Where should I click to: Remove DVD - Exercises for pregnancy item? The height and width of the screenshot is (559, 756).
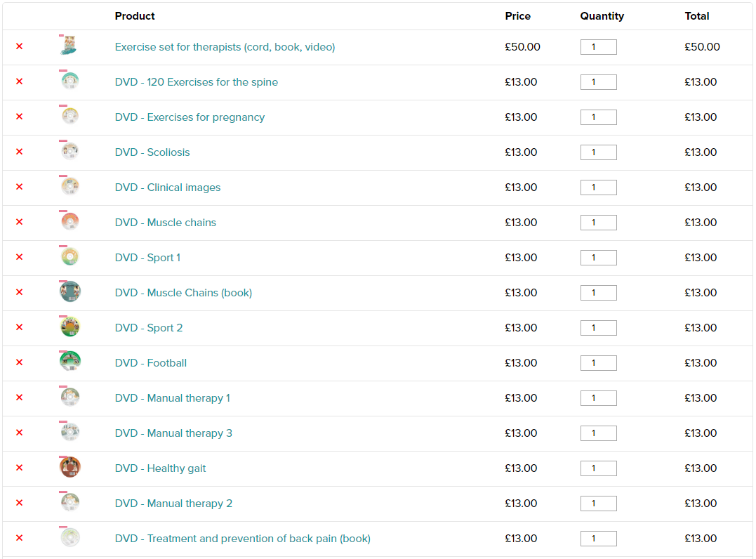[x=19, y=117]
